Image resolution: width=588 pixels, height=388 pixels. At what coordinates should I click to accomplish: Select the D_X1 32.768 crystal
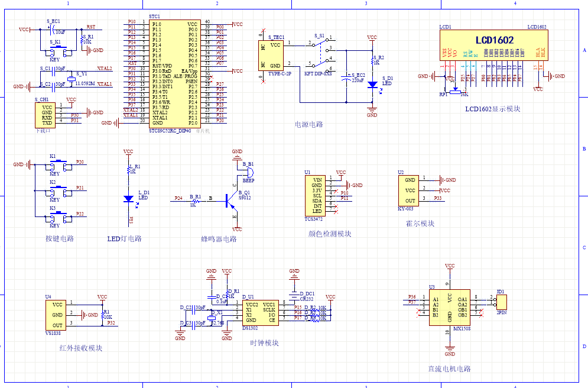pyautogui.click(x=213, y=318)
